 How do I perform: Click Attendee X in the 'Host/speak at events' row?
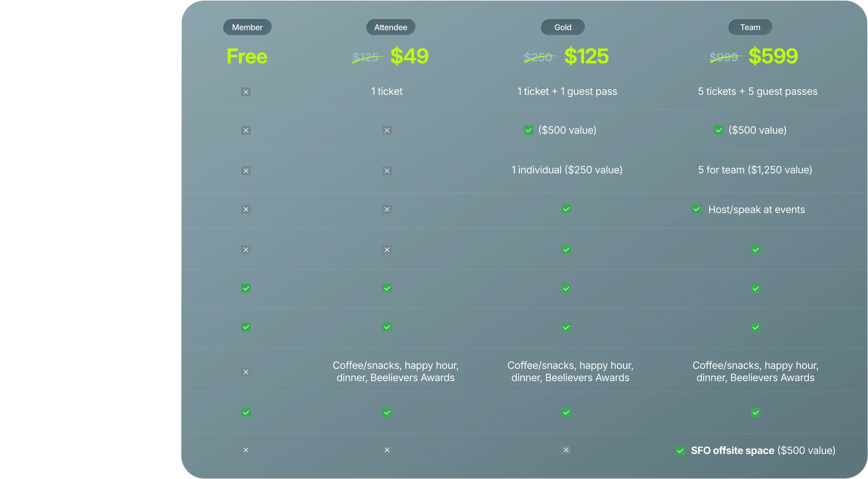coord(387,210)
